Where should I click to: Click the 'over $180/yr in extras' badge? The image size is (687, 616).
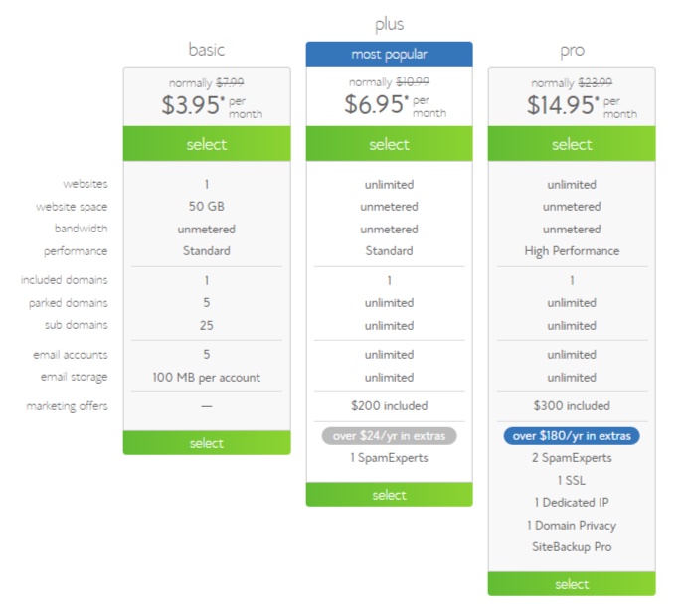(572, 435)
